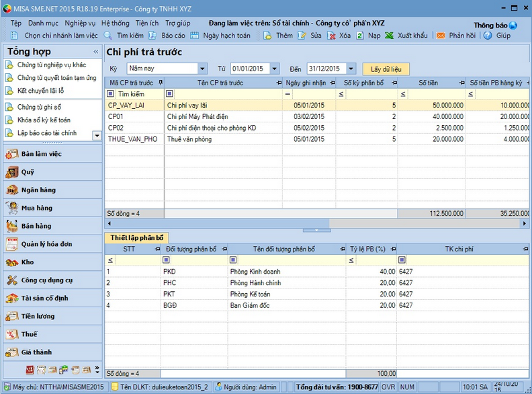Pin the Tỷ lệ PB (%) column
The height and width of the screenshot is (394, 532).
pos(393,249)
